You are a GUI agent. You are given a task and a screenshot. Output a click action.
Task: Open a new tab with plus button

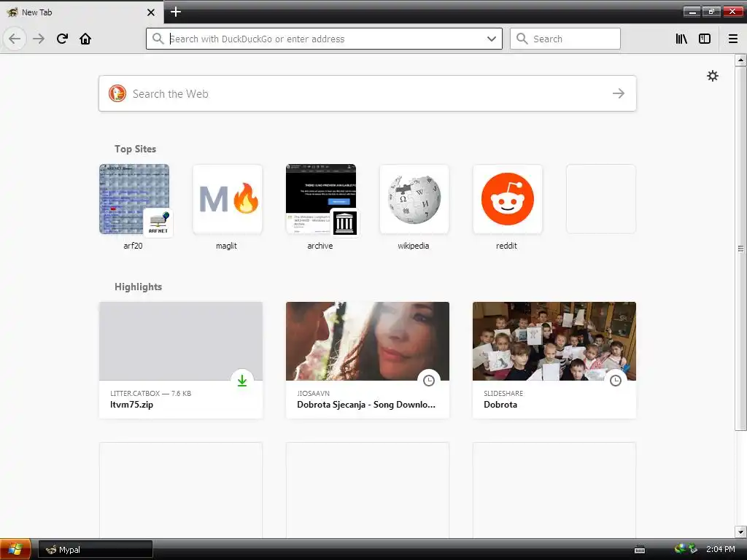click(176, 12)
